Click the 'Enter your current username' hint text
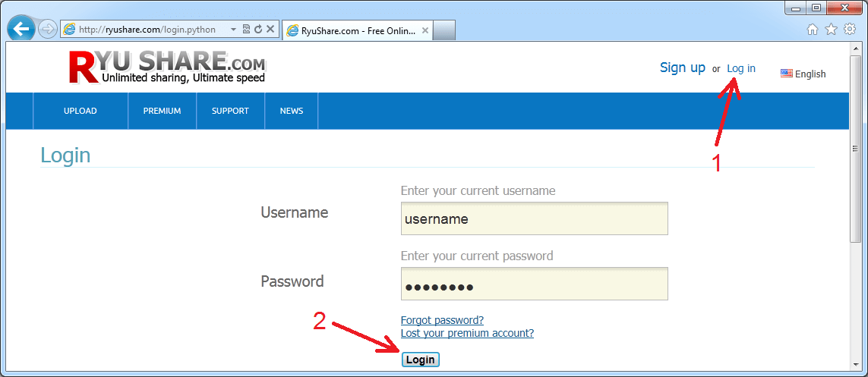 (478, 191)
